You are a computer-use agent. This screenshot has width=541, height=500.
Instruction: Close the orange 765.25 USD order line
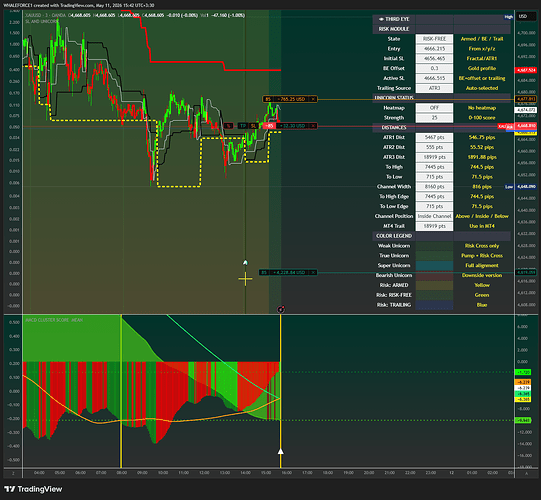(313, 99)
